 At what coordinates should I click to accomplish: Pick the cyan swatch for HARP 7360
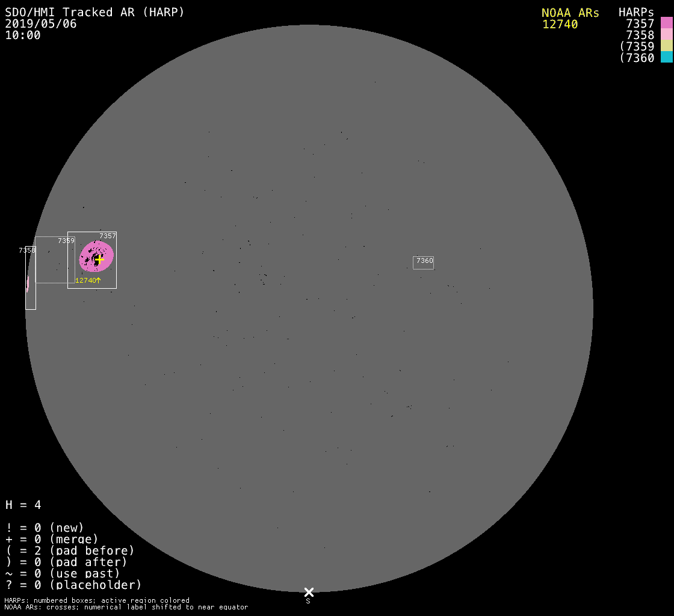coord(666,57)
